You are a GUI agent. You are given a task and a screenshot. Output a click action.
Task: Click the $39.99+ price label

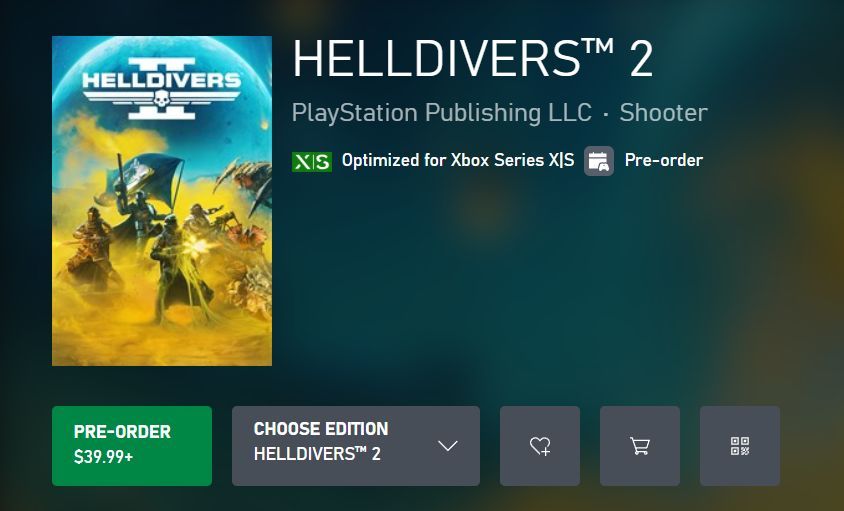(103, 457)
